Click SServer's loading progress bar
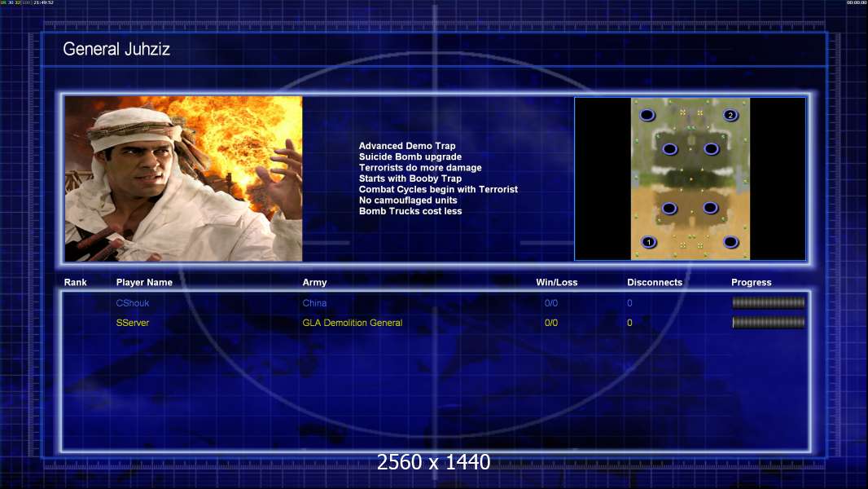868x489 pixels. (769, 322)
